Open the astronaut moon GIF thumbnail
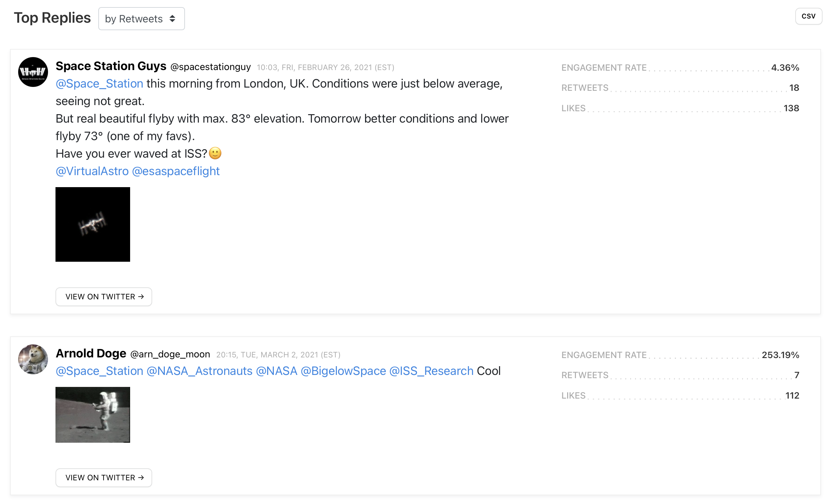Image resolution: width=830 pixels, height=504 pixels. 92,414
